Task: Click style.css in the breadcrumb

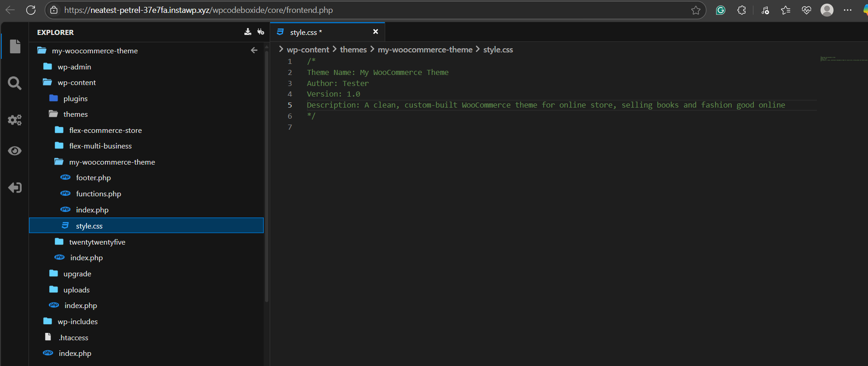Action: click(x=498, y=49)
